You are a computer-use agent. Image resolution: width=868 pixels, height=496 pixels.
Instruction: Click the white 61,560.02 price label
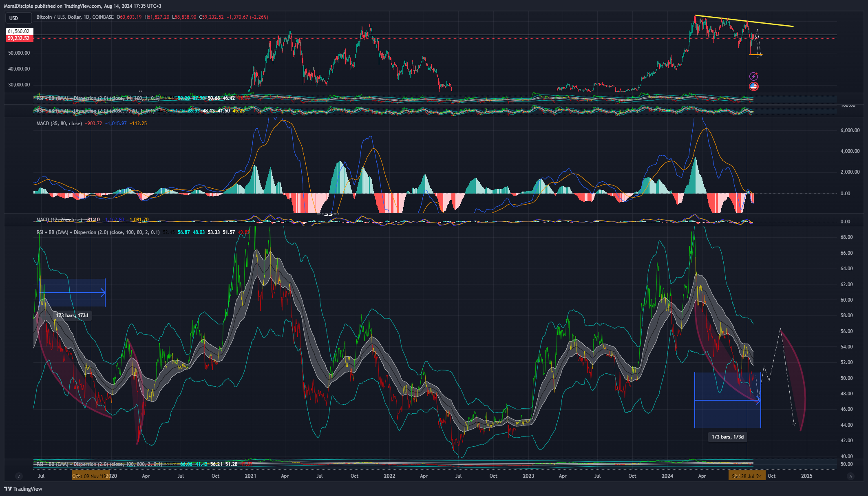[19, 31]
